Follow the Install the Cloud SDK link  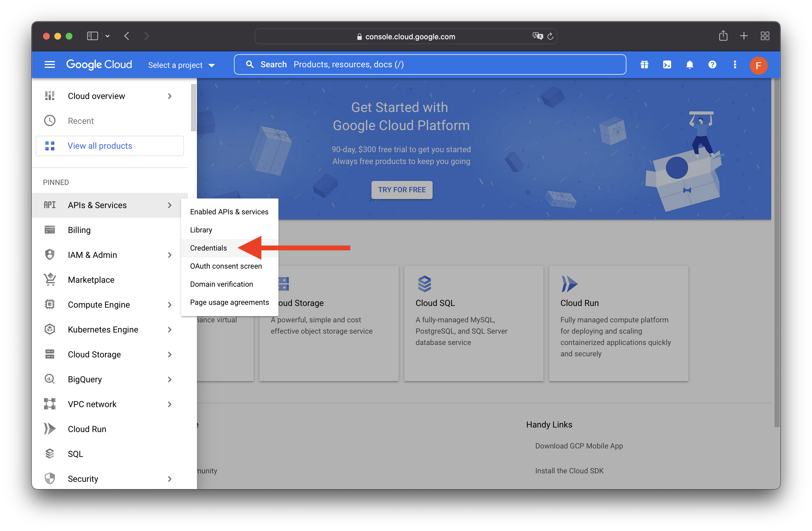click(x=569, y=471)
